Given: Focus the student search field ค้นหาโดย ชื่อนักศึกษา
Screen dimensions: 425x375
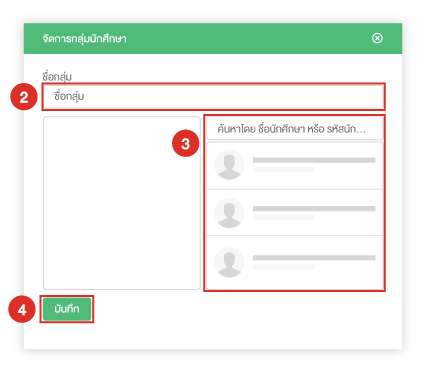Looking at the screenshot, I should [x=295, y=129].
